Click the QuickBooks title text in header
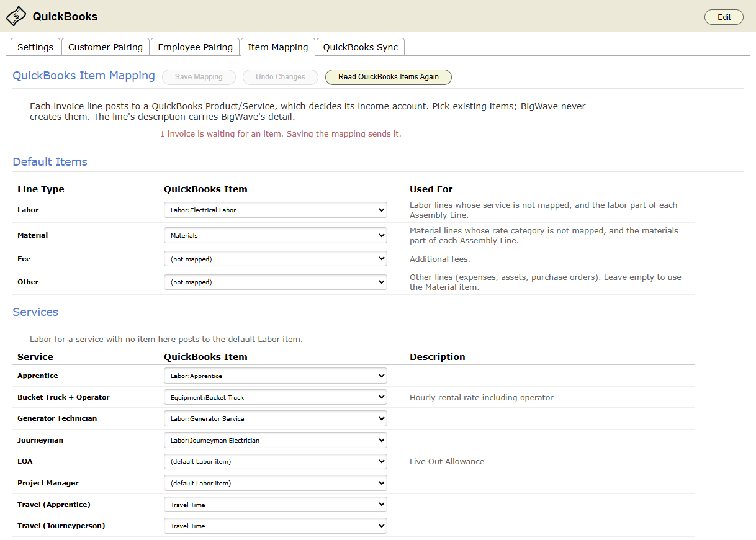Viewport: 756px width, 540px height. tap(65, 17)
